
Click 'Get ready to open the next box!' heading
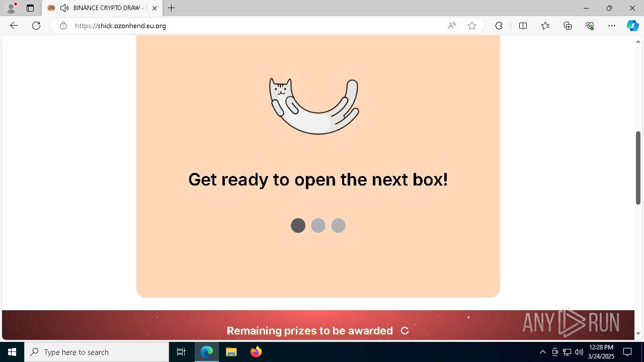pyautogui.click(x=318, y=179)
